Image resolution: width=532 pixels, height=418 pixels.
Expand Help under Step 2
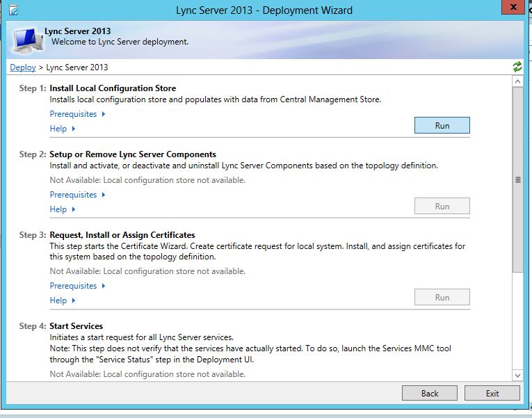[63, 209]
